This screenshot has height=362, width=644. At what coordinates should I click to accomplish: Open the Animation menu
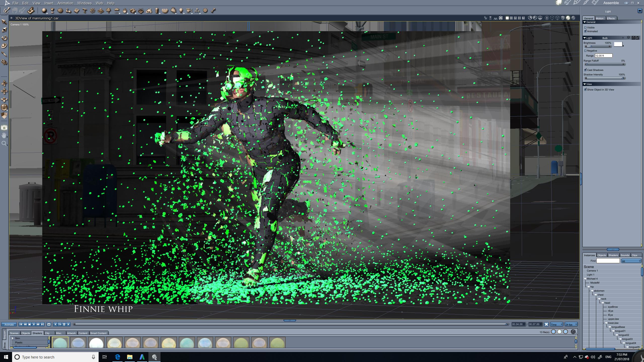coord(65,3)
